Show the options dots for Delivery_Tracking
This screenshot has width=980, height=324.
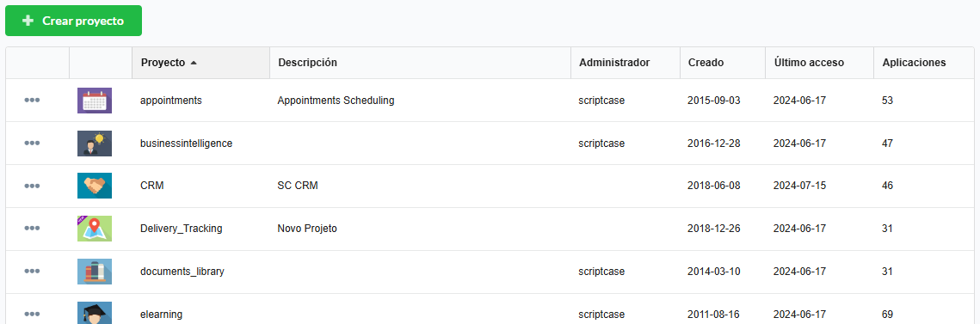[32, 229]
